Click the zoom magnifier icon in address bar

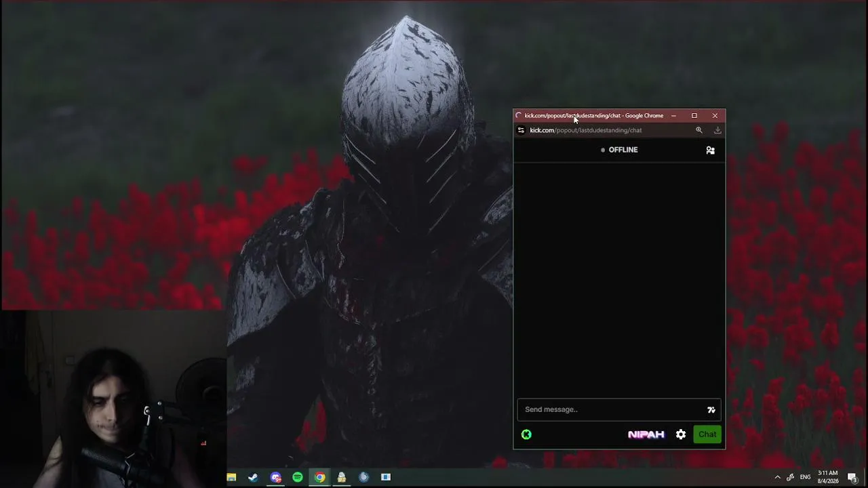(x=699, y=130)
